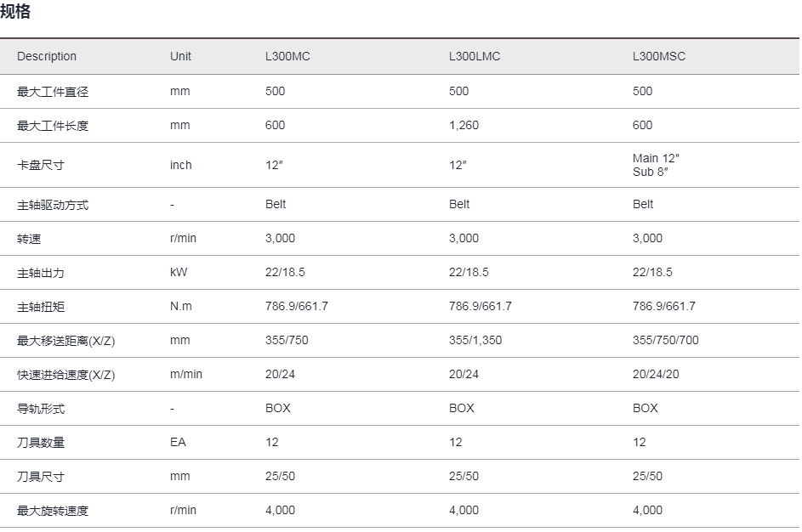Image resolution: width=802 pixels, height=532 pixels.
Task: Click the Description header cell
Action: (47, 56)
